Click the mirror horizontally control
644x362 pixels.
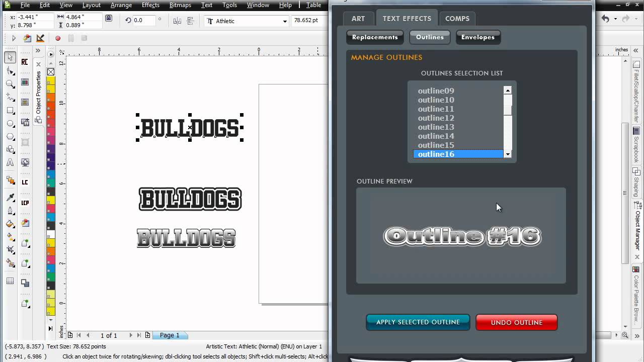(177, 21)
